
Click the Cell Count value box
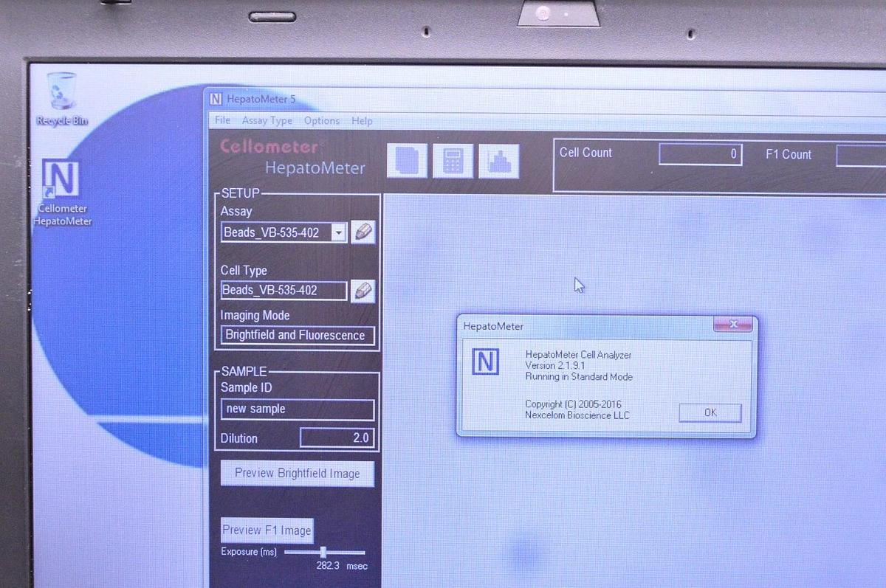click(701, 154)
